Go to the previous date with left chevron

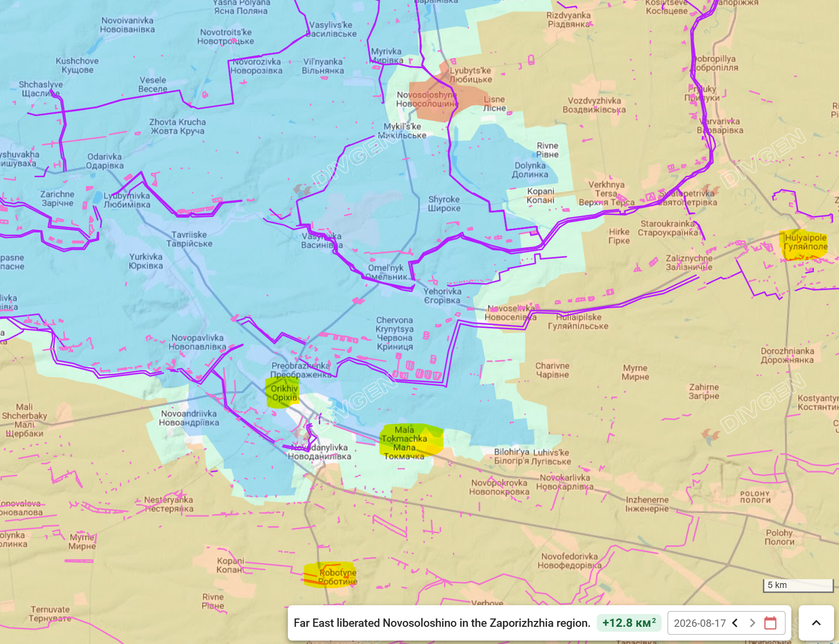click(735, 623)
